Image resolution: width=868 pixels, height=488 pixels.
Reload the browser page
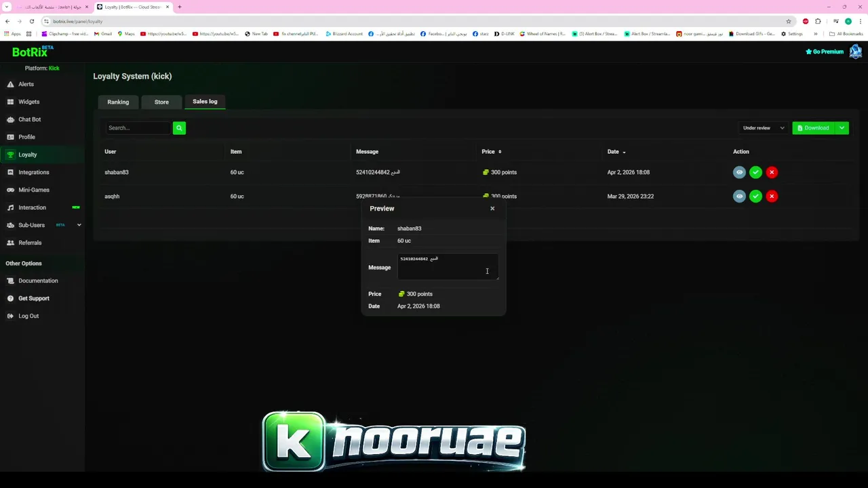coord(31,21)
